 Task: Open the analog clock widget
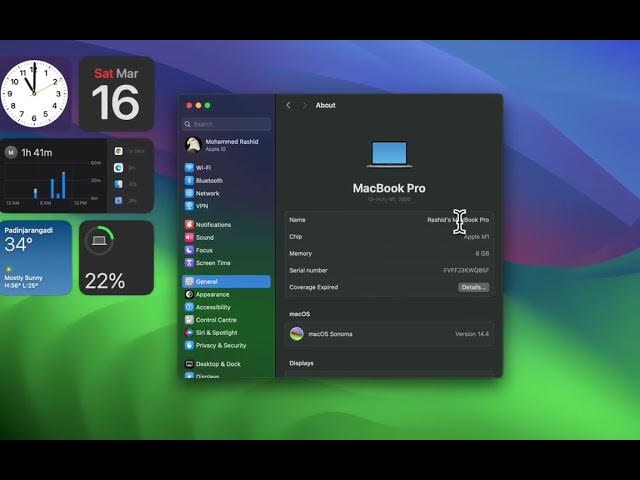click(x=34, y=94)
